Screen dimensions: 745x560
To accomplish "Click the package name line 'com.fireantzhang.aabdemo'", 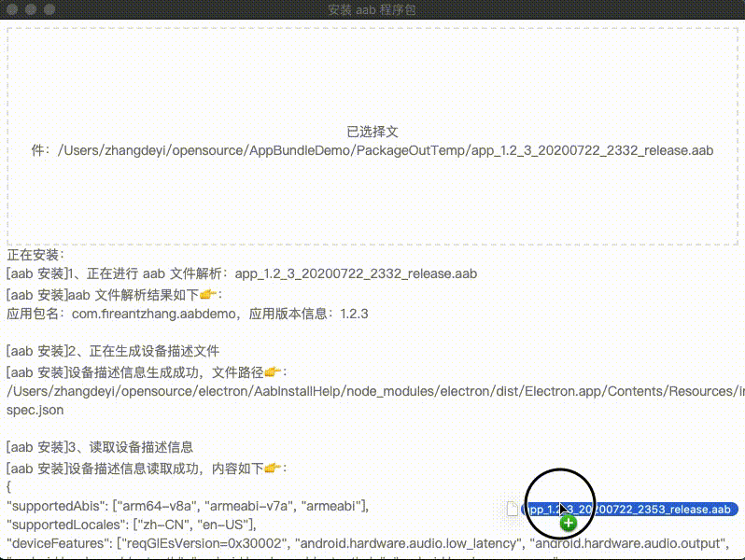I will point(188,314).
